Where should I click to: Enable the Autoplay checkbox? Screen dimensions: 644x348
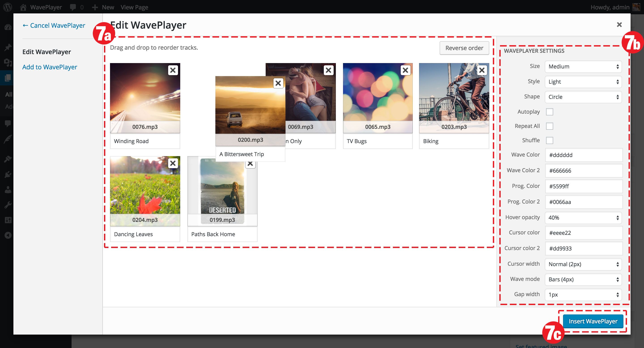point(549,112)
